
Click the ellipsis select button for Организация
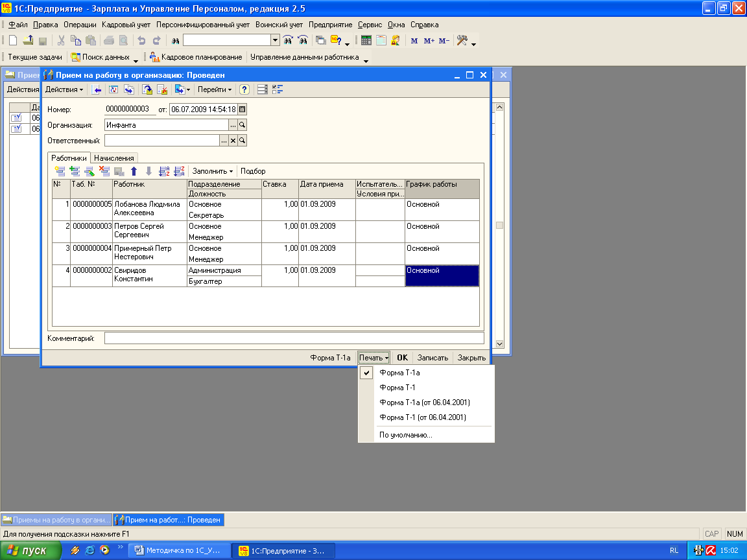(x=233, y=125)
